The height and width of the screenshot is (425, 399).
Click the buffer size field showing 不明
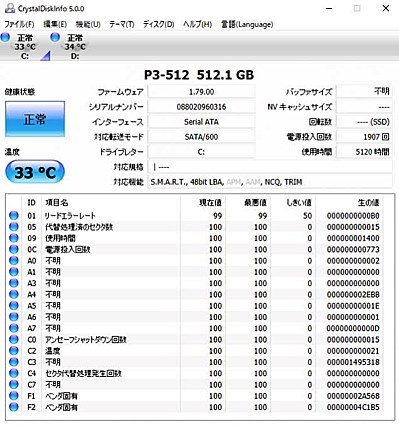point(364,92)
